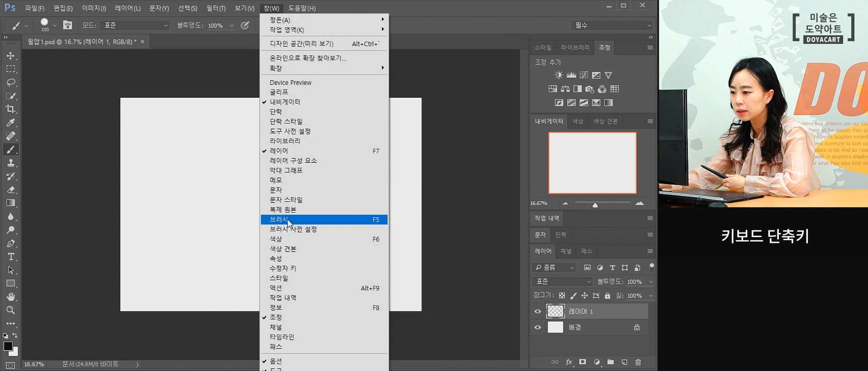868x371 pixels.
Task: Select the Crop tool
Action: 11,109
